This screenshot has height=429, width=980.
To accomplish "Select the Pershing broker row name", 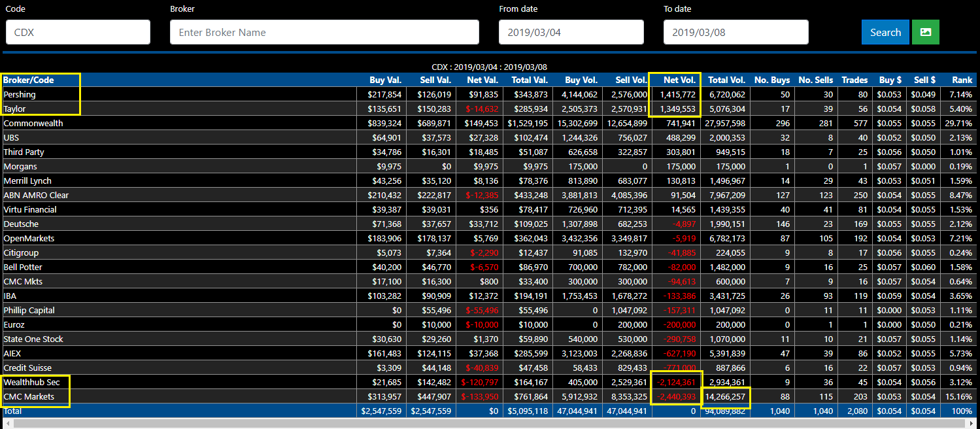I will tap(20, 94).
